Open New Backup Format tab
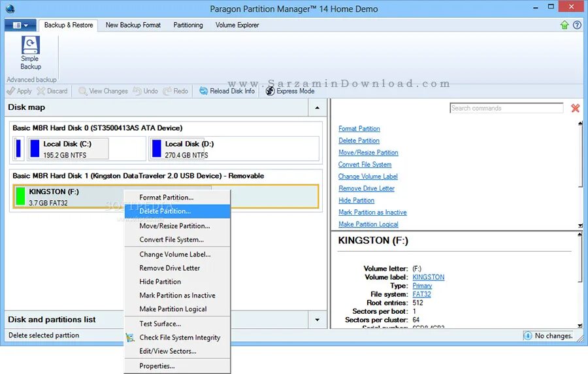Screen dimensions: 588x374 [x=133, y=25]
